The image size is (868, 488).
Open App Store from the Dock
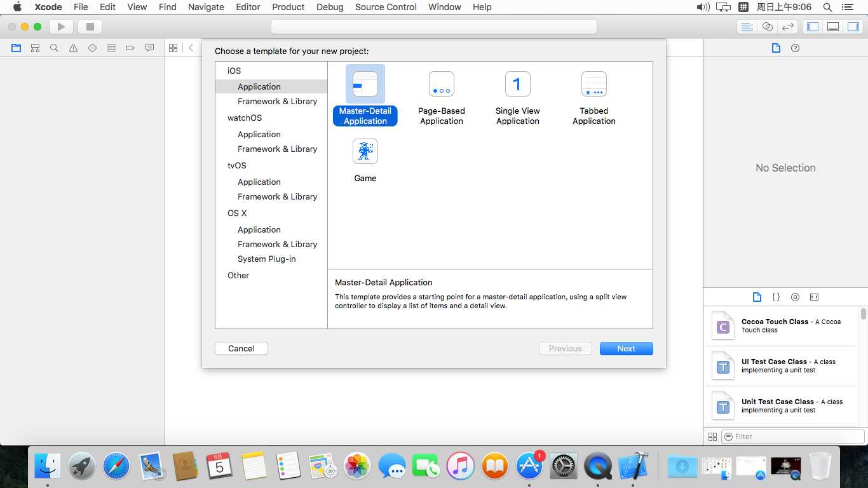[529, 466]
